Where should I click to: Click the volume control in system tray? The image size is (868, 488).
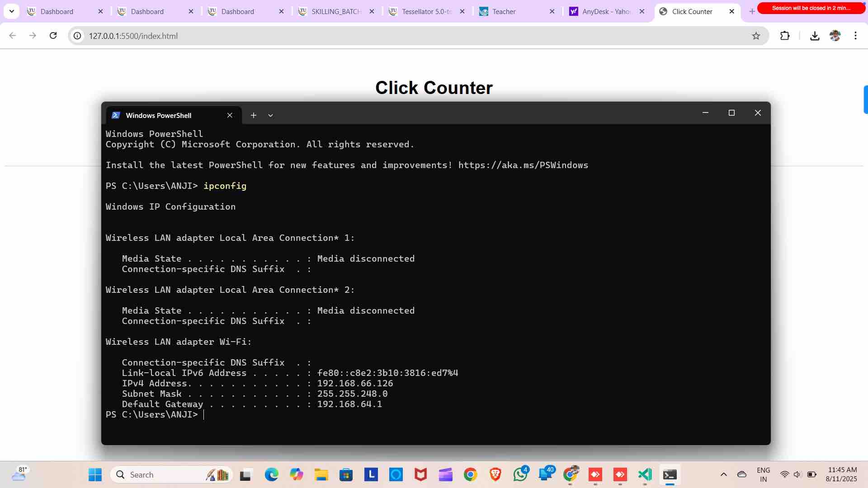797,474
